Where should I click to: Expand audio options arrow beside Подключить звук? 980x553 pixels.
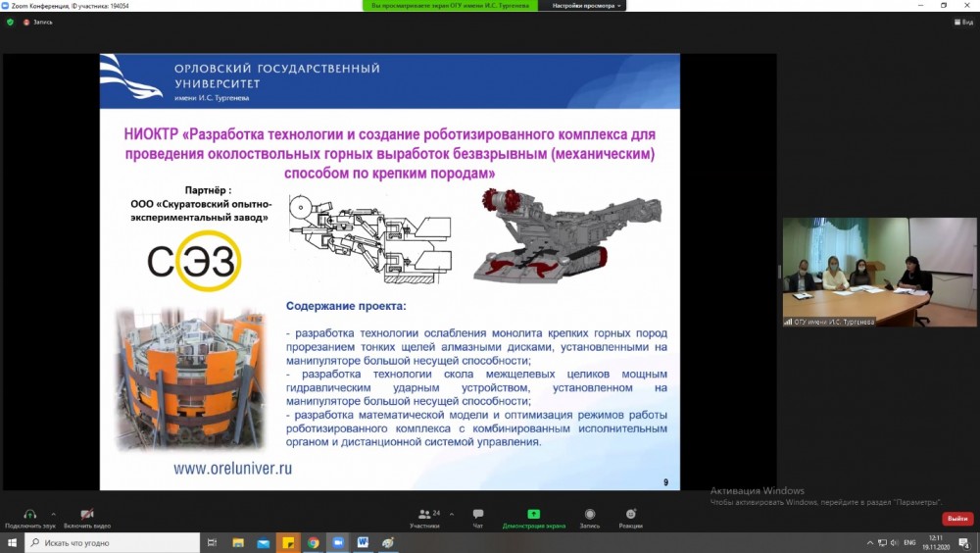pos(53,513)
